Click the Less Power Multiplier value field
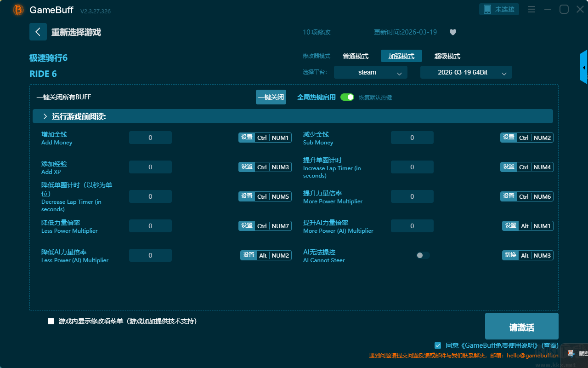Screen dimensions: 588x368 [150, 226]
